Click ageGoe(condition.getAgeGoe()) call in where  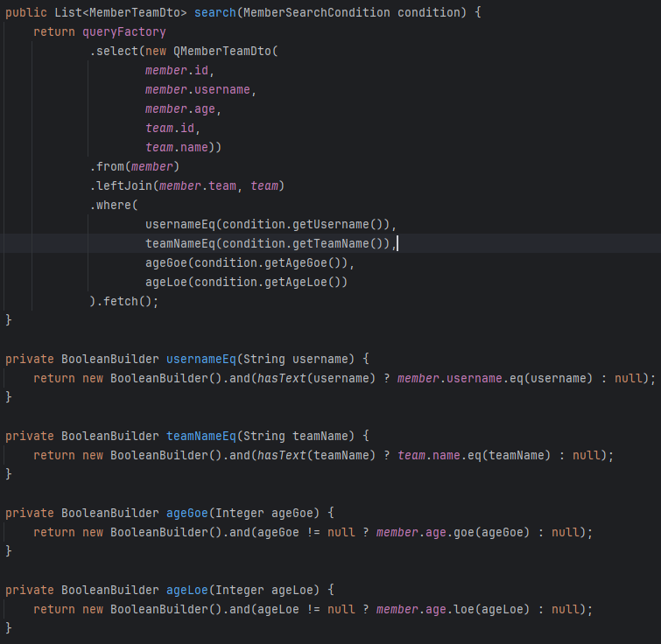(x=246, y=262)
